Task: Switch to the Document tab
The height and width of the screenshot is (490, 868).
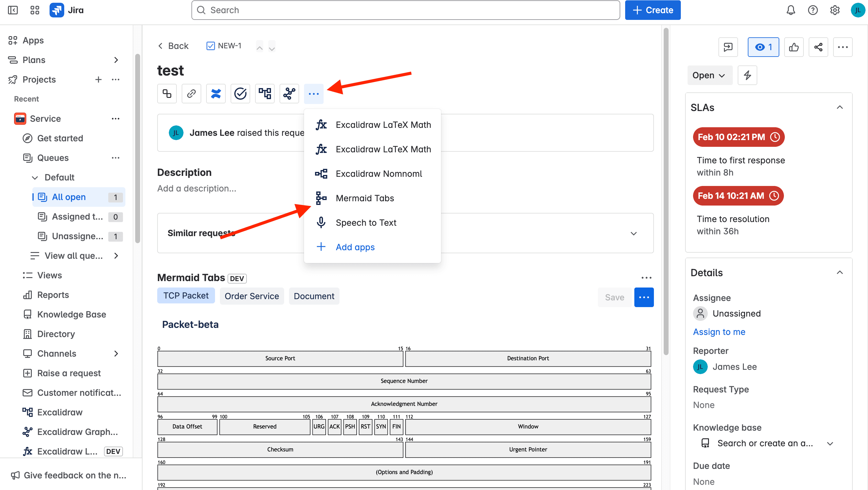Action: point(314,296)
